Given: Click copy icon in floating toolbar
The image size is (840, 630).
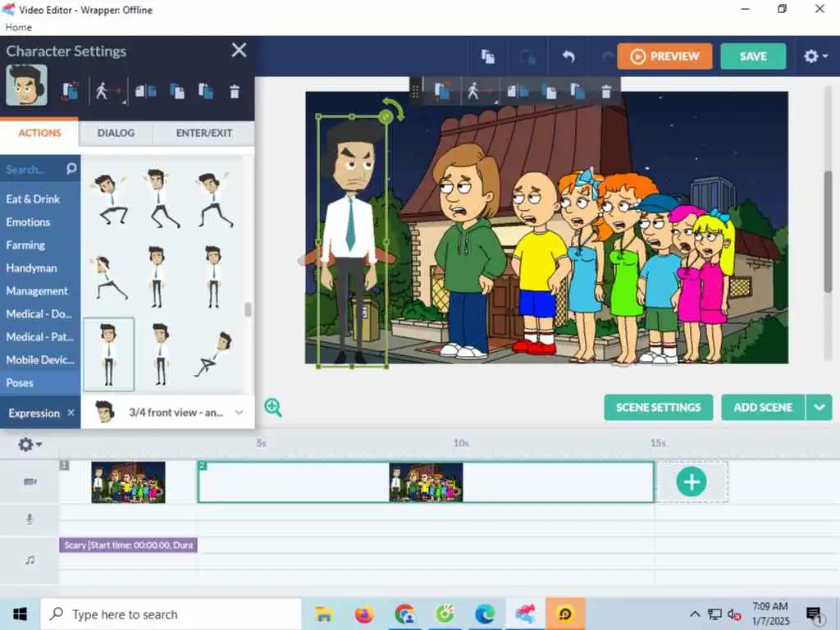Looking at the screenshot, I should click(x=549, y=92).
